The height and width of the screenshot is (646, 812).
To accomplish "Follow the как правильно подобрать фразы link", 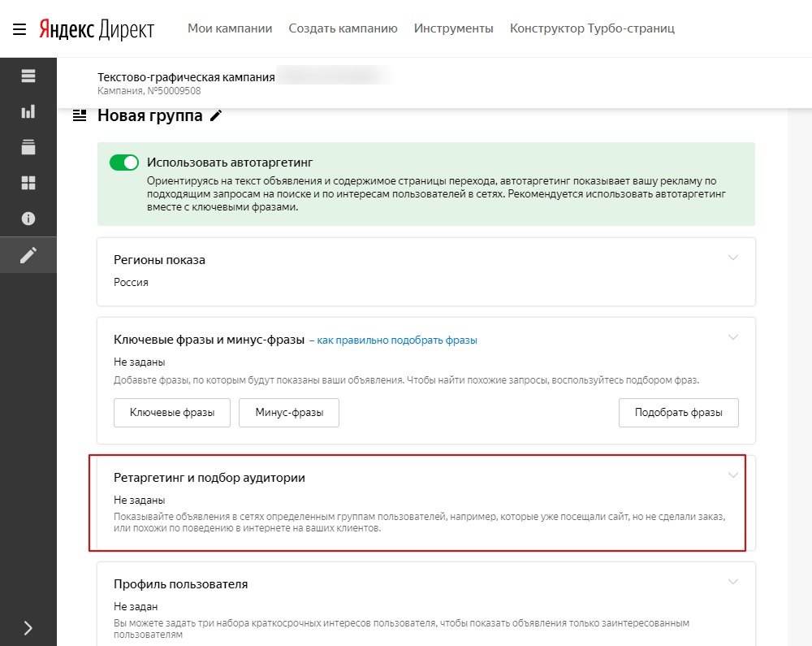I will pos(396,340).
